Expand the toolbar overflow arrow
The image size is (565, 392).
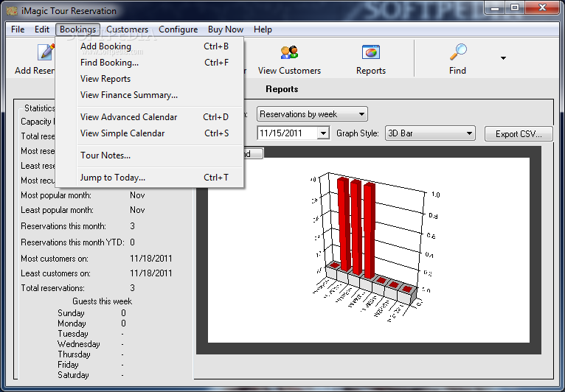[503, 58]
